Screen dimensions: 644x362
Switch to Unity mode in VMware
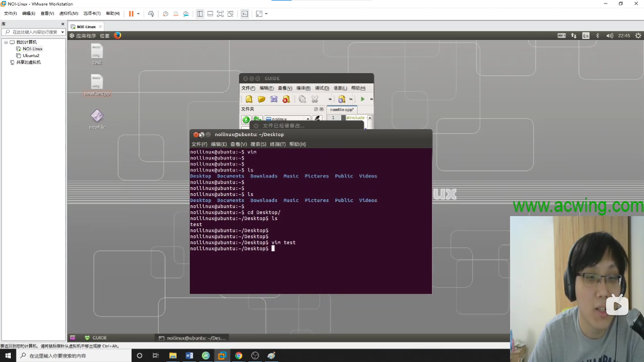230,14
